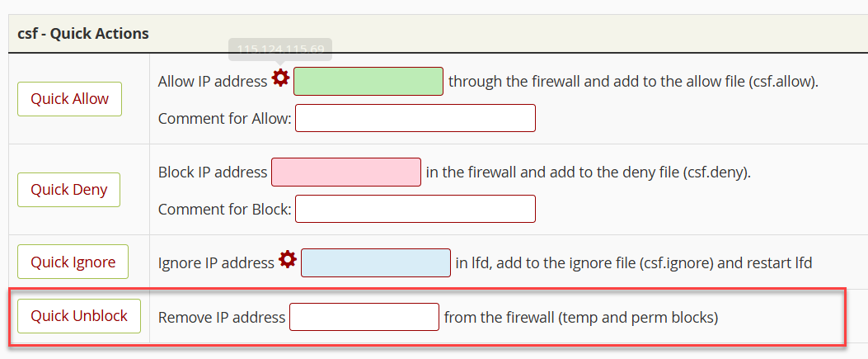This screenshot has height=359, width=868.
Task: Click the Quick Ignore button
Action: [73, 262]
